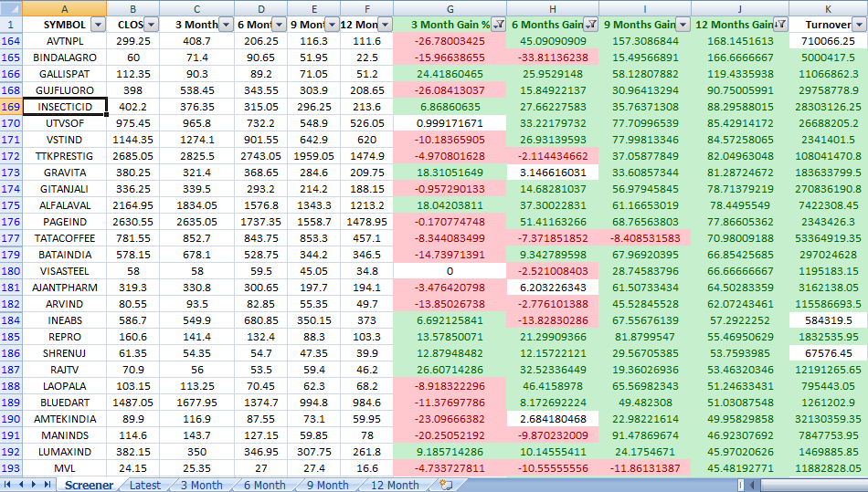Open the 12 Months Gain sorted filter button
The width and height of the screenshot is (868, 492).
click(780, 25)
